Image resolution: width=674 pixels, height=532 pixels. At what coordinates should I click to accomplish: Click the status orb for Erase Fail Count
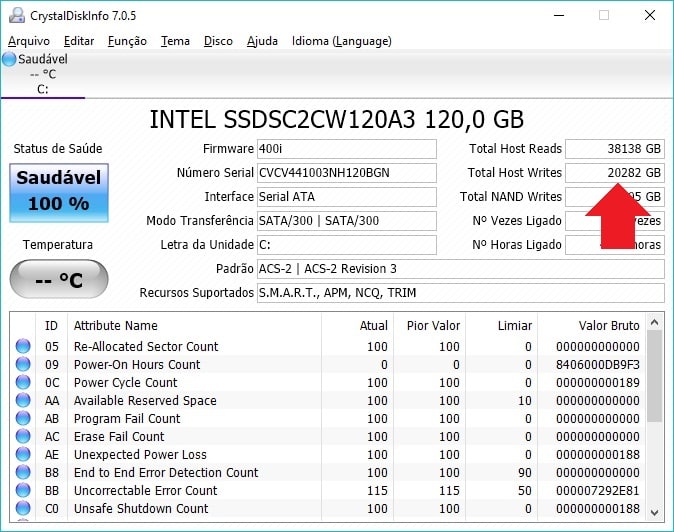click(23, 436)
